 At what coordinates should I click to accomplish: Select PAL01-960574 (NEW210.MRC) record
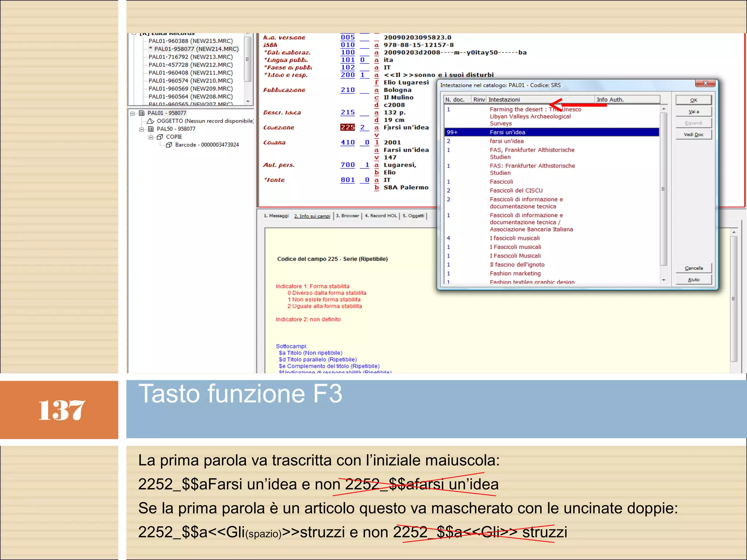pyautogui.click(x=190, y=81)
